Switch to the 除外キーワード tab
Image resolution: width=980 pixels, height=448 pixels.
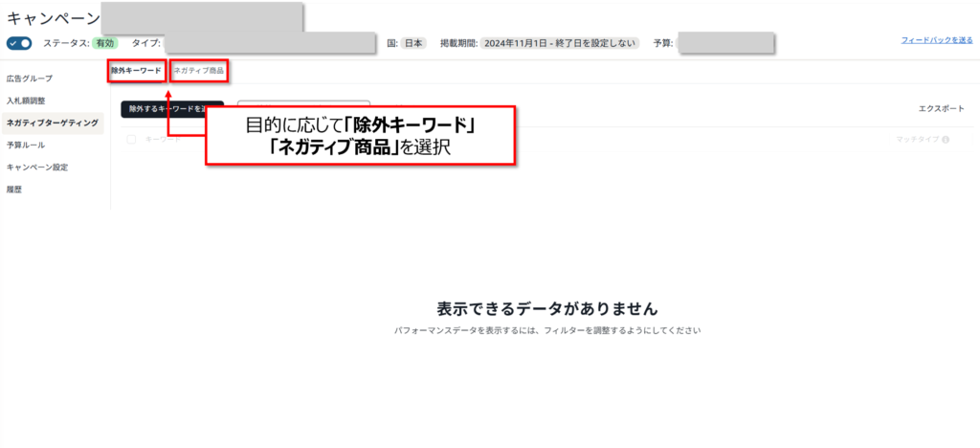pos(136,71)
